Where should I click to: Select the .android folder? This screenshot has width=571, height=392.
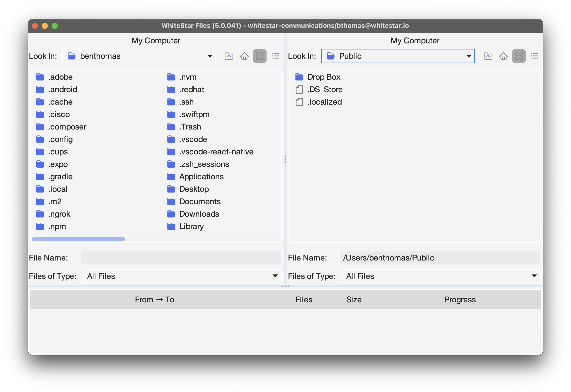pyautogui.click(x=57, y=89)
